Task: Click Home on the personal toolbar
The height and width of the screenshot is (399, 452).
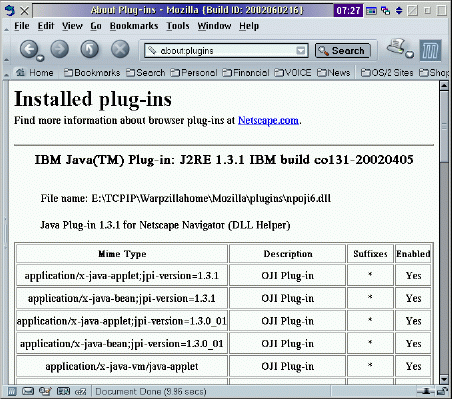Action: 35,72
